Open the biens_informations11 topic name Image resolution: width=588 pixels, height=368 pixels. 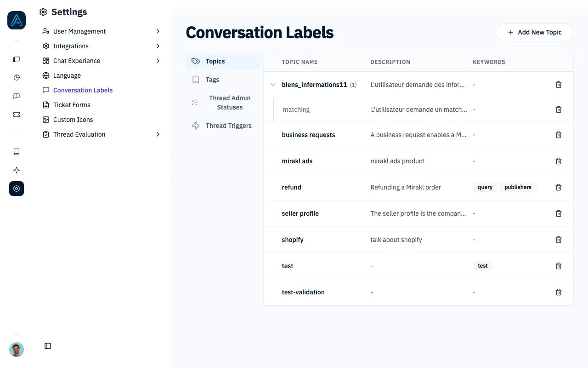tap(314, 85)
